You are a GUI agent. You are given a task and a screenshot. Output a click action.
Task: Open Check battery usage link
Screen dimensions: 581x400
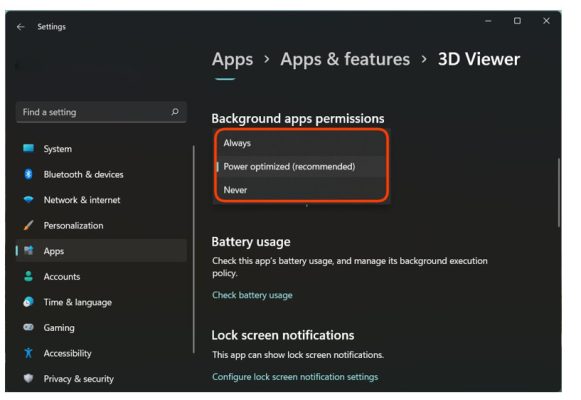click(252, 295)
